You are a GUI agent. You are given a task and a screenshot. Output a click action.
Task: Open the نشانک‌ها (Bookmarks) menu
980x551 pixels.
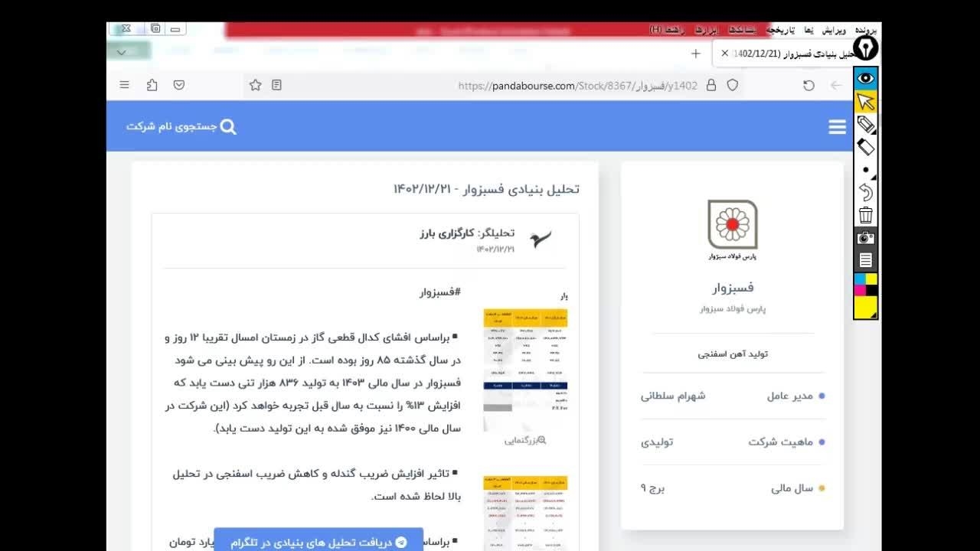(x=742, y=30)
